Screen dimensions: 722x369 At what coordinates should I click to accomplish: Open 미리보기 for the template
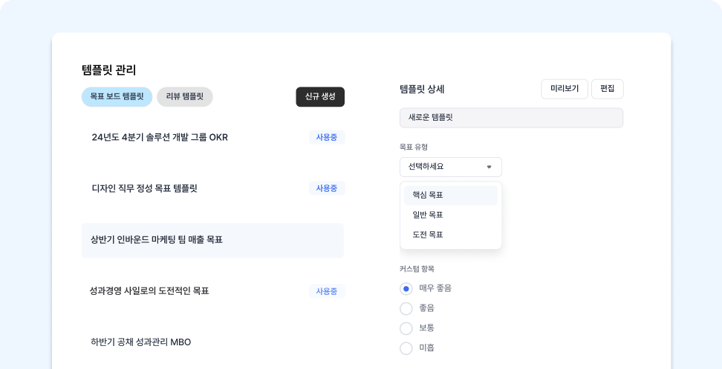[x=565, y=89]
